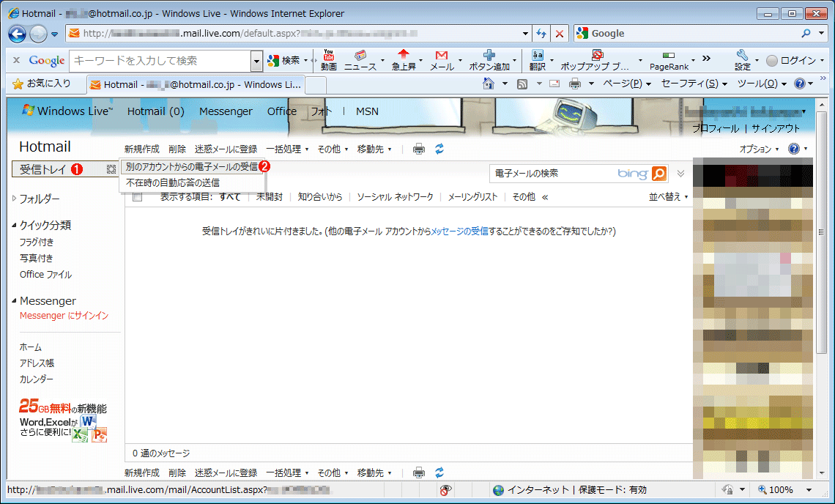
Task: Stop loading with the red X icon
Action: [559, 34]
